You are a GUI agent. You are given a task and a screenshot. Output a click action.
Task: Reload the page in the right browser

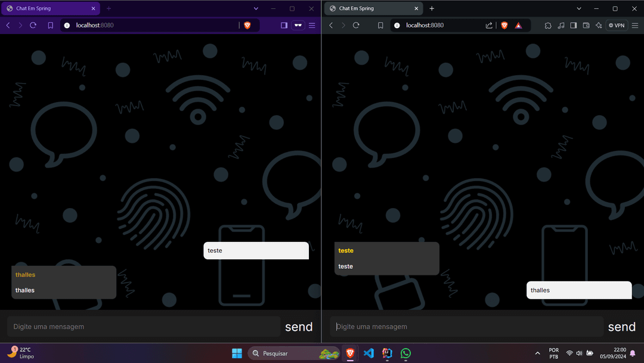(x=356, y=26)
